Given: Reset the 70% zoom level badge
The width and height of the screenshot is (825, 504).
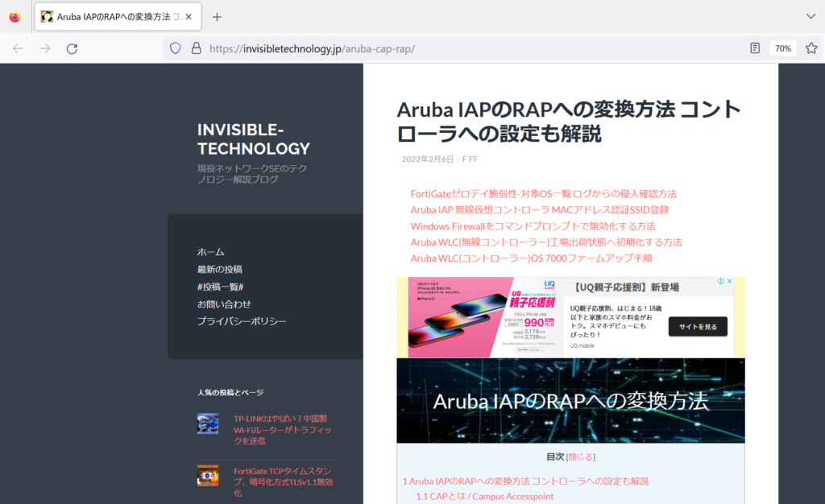Looking at the screenshot, I should pos(783,48).
